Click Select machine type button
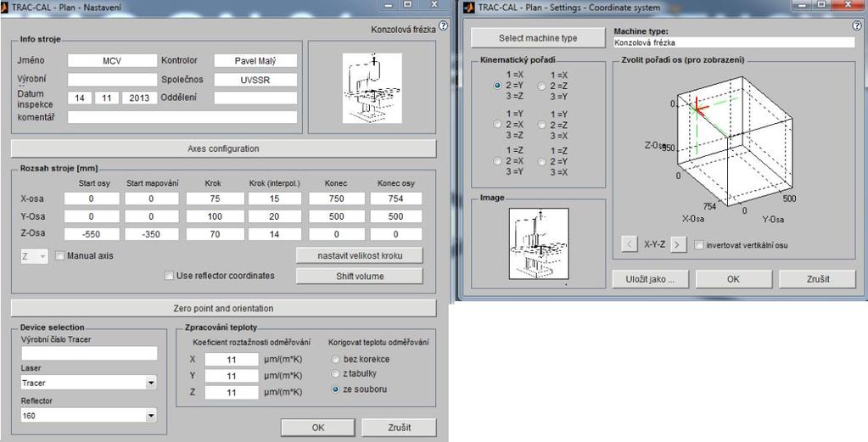This screenshot has width=868, height=442. pos(538,37)
